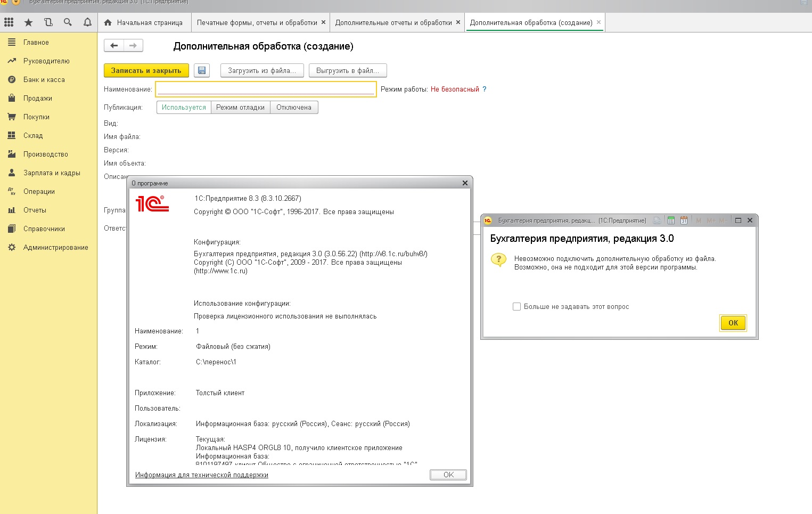Open calendar icon in the message dialog title bar

point(684,221)
